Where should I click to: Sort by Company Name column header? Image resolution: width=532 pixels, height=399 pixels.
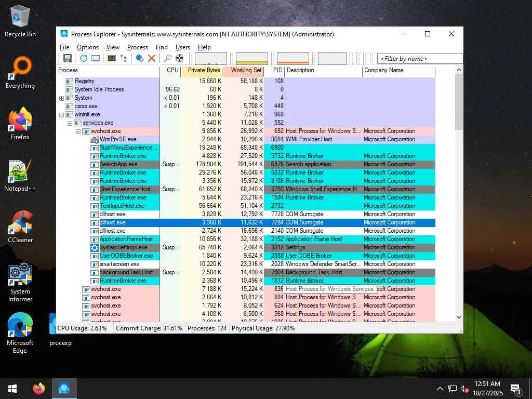click(x=398, y=70)
